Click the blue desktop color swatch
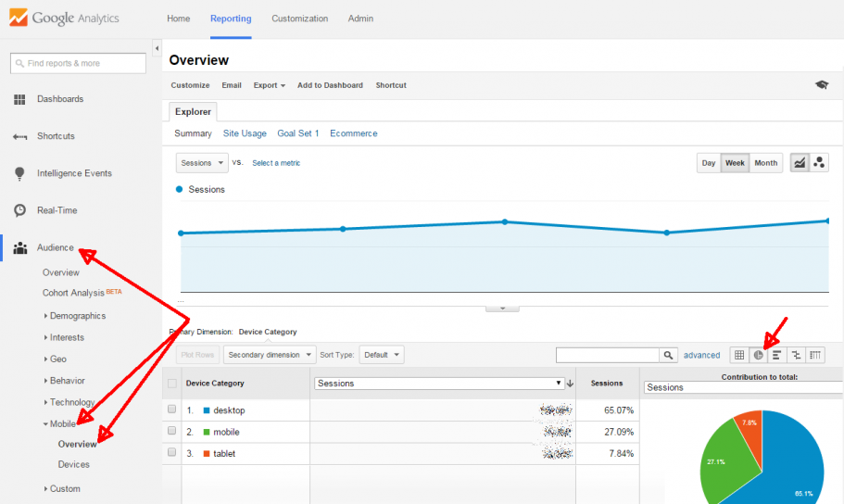The height and width of the screenshot is (504, 844). coord(207,410)
